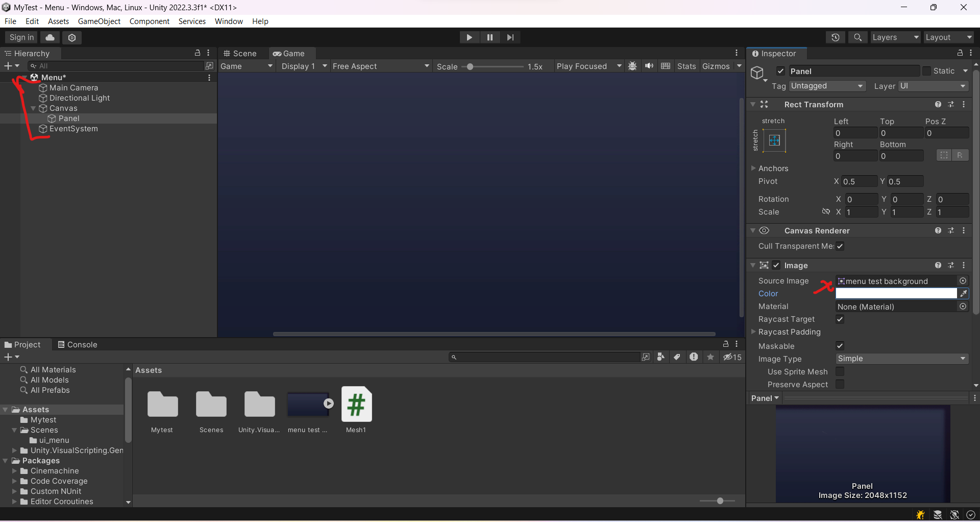The width and height of the screenshot is (980, 522).
Task: Click the Sign in button
Action: pos(21,37)
